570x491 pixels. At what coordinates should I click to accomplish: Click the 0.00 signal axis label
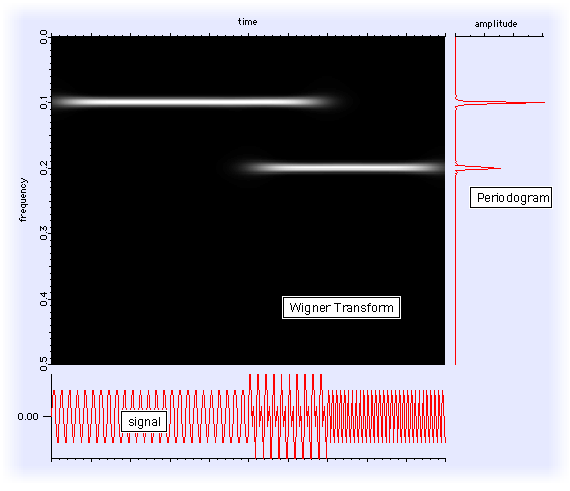[28, 416]
